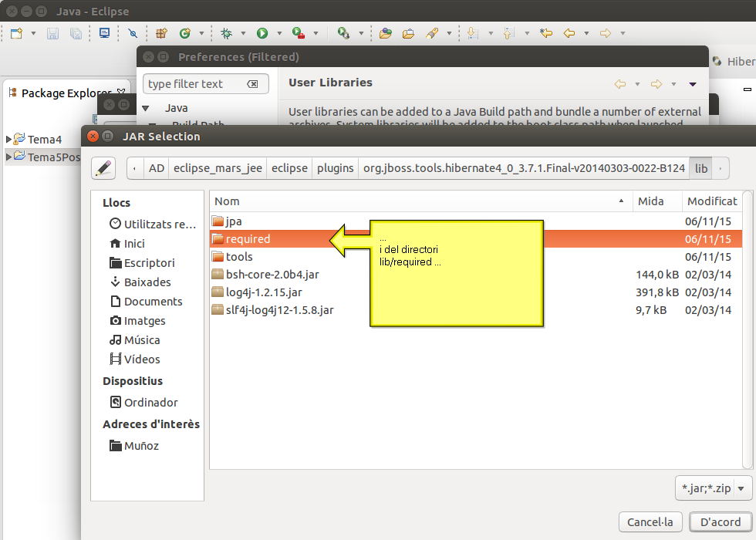The width and height of the screenshot is (756, 540).
Task: Open the New wizard dropdown arrow
Action: (33, 33)
